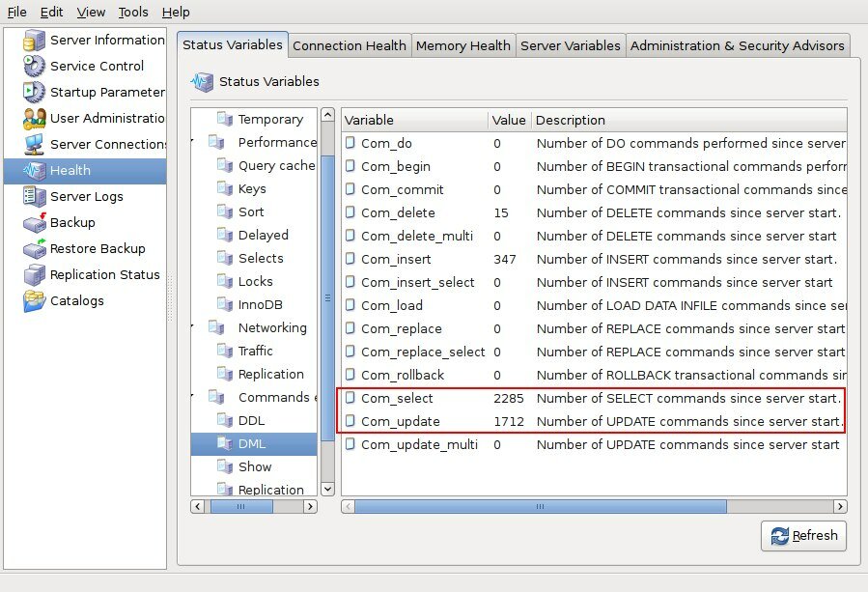Click the folder icon beside Sort
This screenshot has width=868, height=592.
[225, 211]
